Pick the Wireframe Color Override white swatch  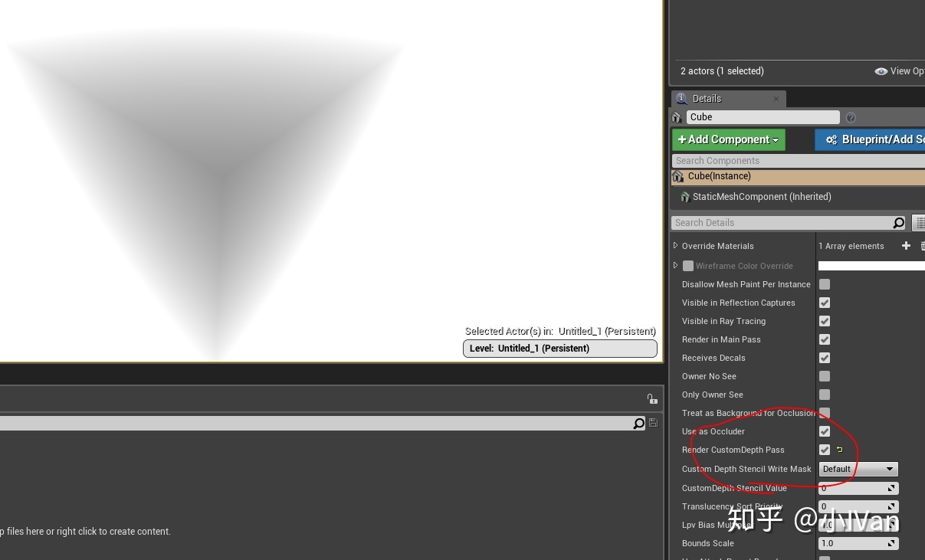871,266
